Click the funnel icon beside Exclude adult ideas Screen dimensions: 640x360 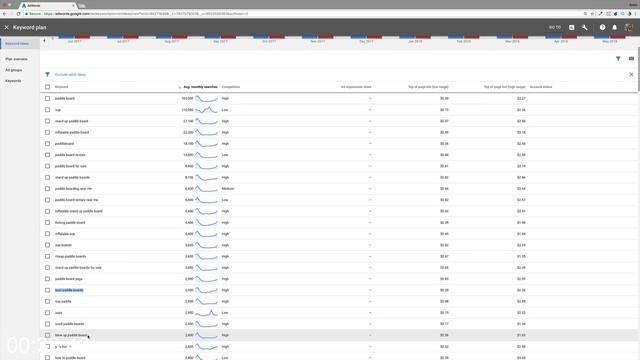coord(47,74)
